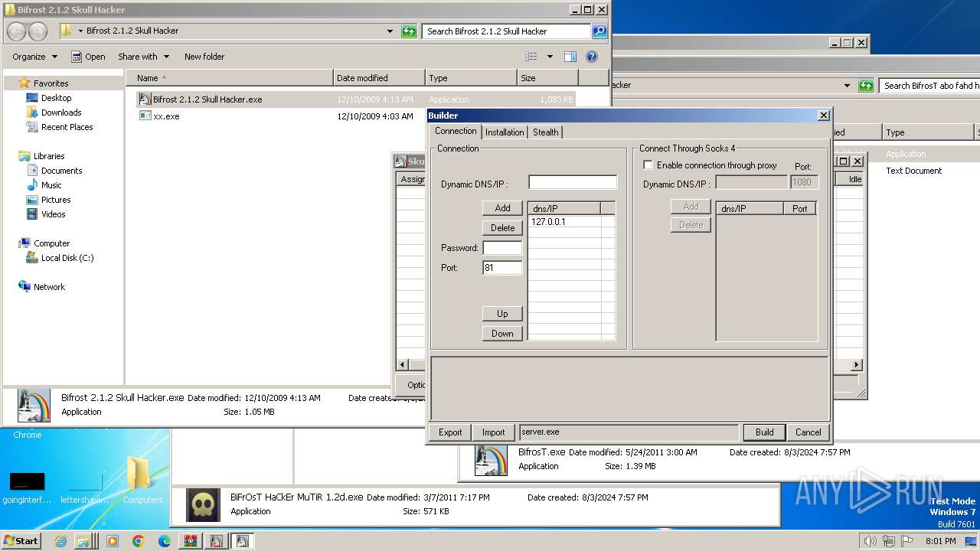The image size is (980, 551).
Task: Click the green Refresh button beside address bar
Action: click(x=410, y=31)
